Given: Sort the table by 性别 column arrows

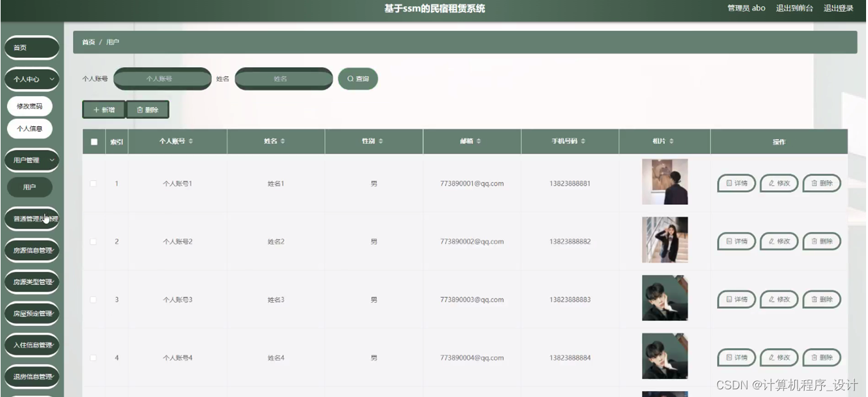Looking at the screenshot, I should [x=381, y=141].
